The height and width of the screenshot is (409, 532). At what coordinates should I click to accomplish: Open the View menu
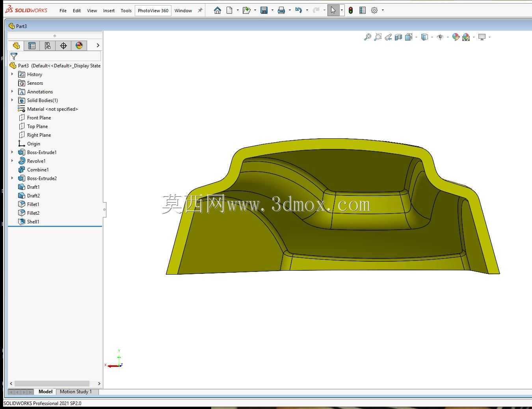pyautogui.click(x=92, y=11)
